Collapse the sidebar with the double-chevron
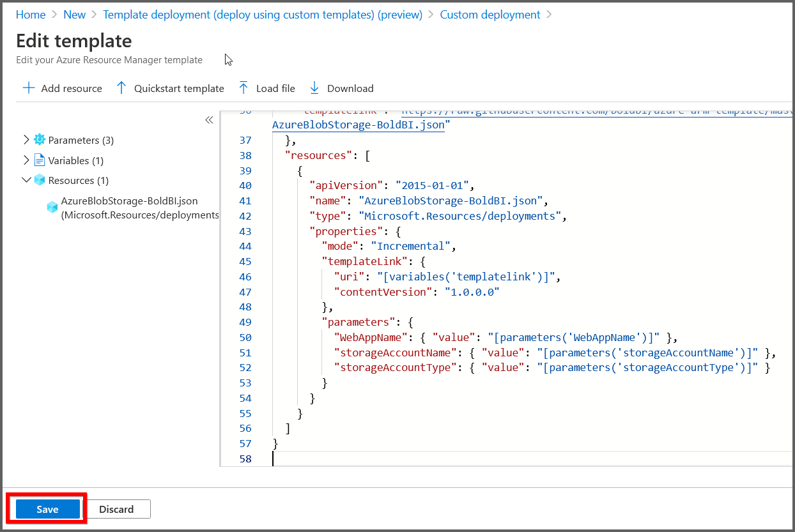 click(209, 119)
